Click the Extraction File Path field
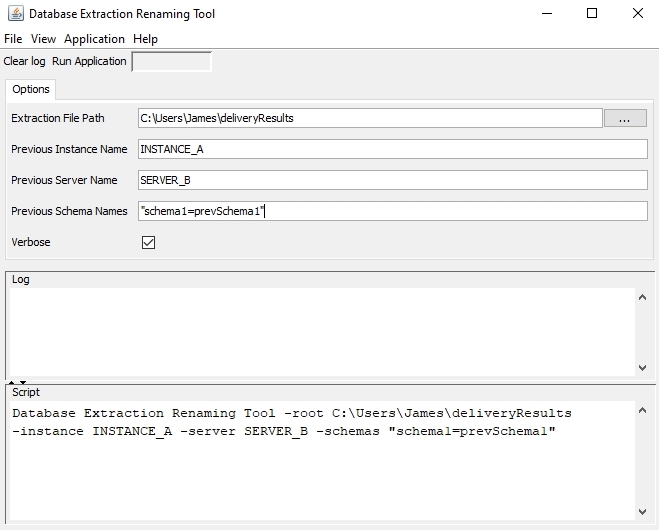The height and width of the screenshot is (530, 659). click(x=370, y=118)
